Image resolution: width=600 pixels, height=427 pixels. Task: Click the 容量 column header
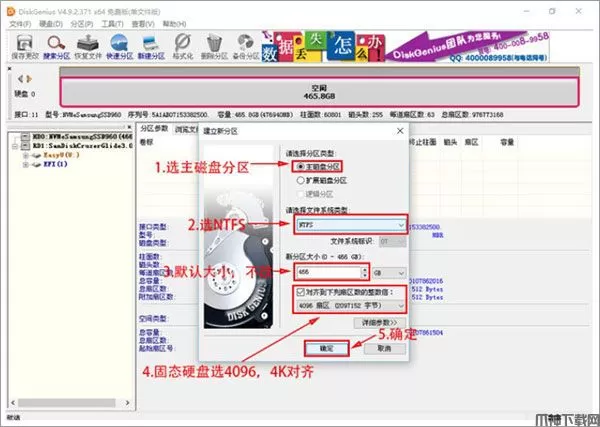pos(507,142)
